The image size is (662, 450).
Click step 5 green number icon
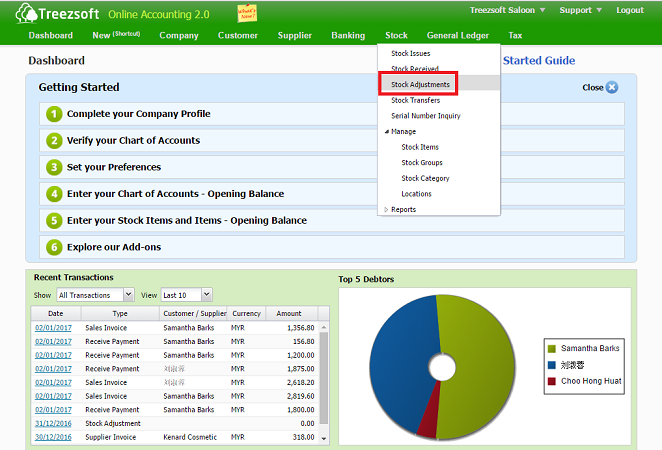(x=54, y=220)
